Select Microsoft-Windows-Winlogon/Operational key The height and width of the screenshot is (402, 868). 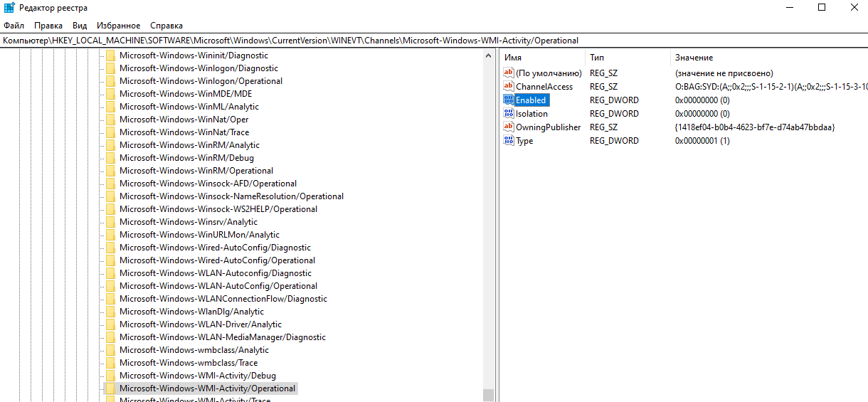[x=201, y=81]
